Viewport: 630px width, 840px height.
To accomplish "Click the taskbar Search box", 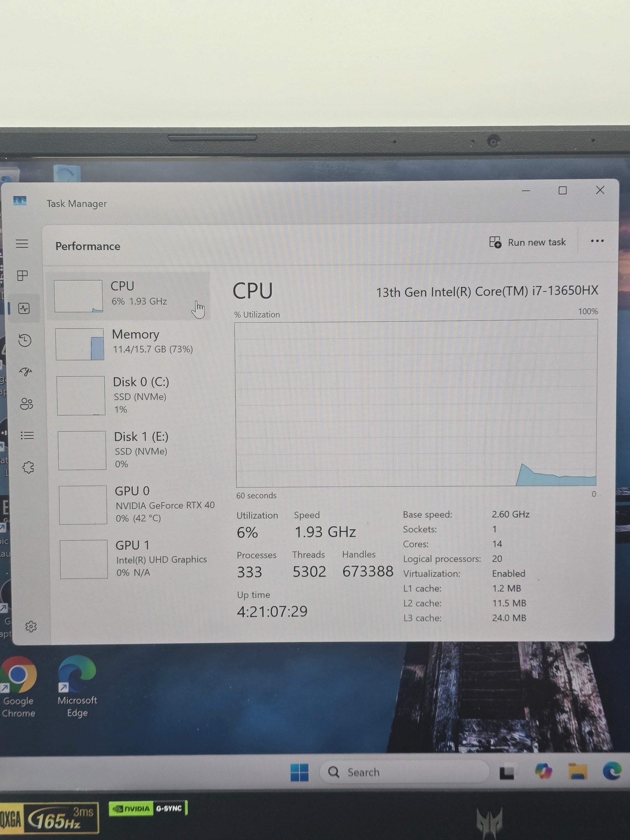I will point(404,772).
